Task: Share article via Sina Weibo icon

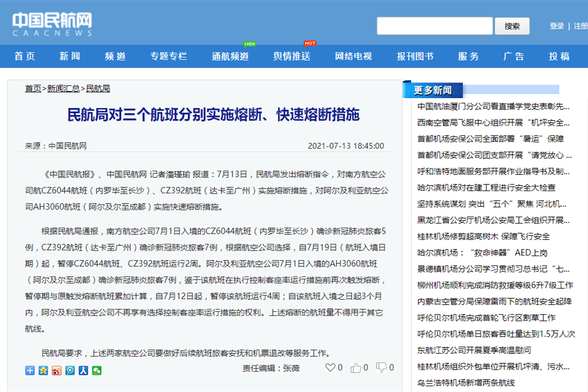Action: click(57, 371)
